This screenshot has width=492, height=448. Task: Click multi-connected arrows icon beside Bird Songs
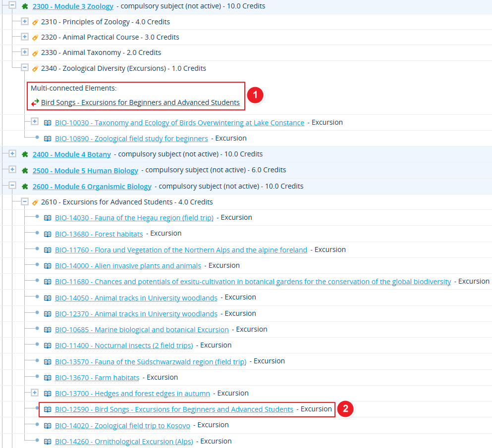35,102
